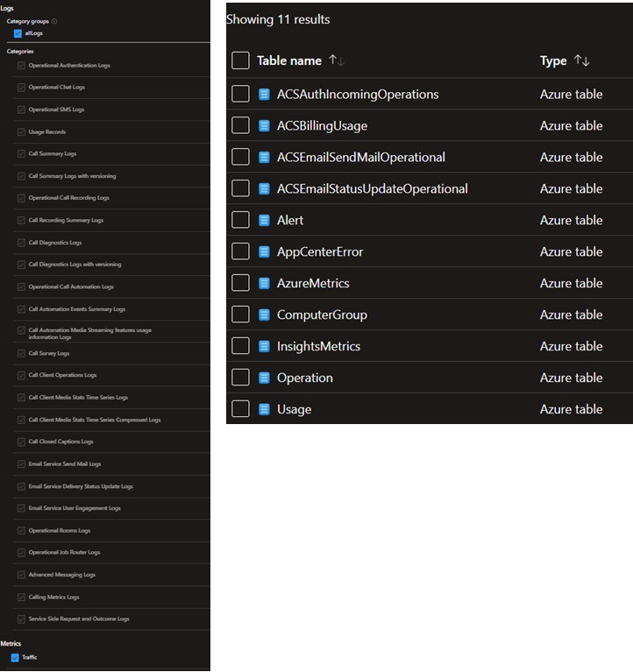Click the ComputerGroup table icon
633x672 pixels.
tap(264, 315)
